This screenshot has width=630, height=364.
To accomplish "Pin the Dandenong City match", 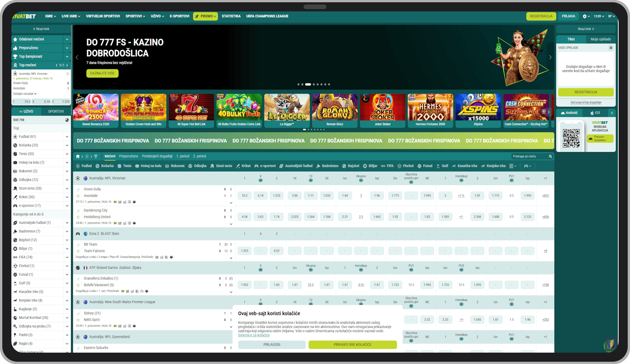I will coord(78,210).
